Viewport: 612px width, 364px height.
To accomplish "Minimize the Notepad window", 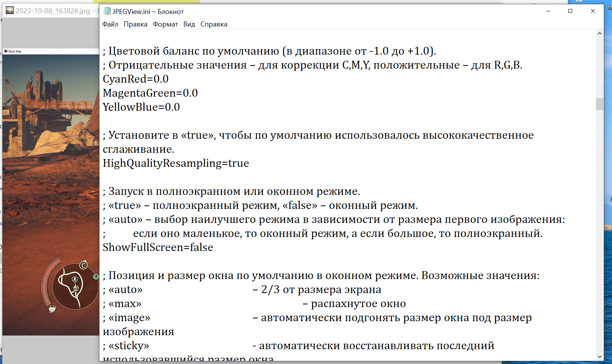I will [x=548, y=11].
